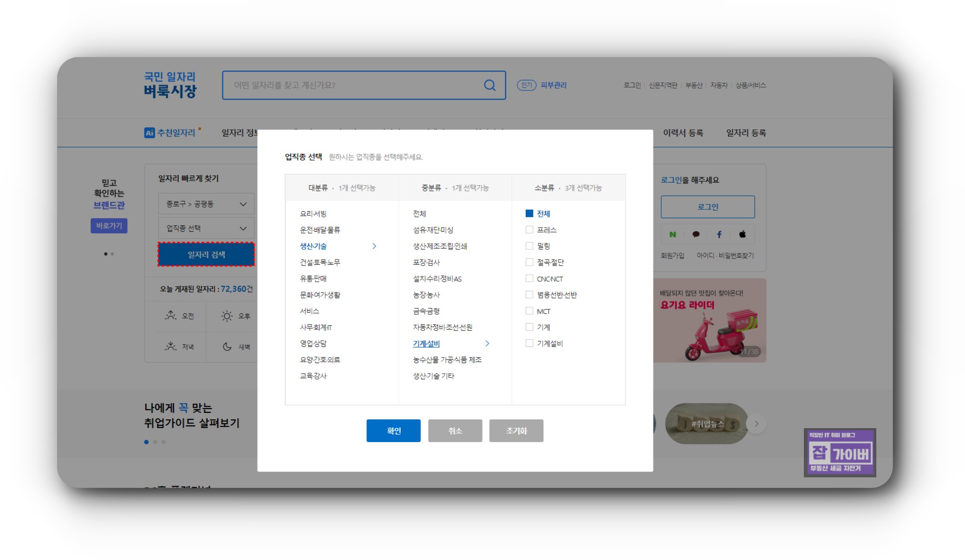The height and width of the screenshot is (560, 965).
Task: Click the 요기요 라이더 banner
Action: click(709, 320)
